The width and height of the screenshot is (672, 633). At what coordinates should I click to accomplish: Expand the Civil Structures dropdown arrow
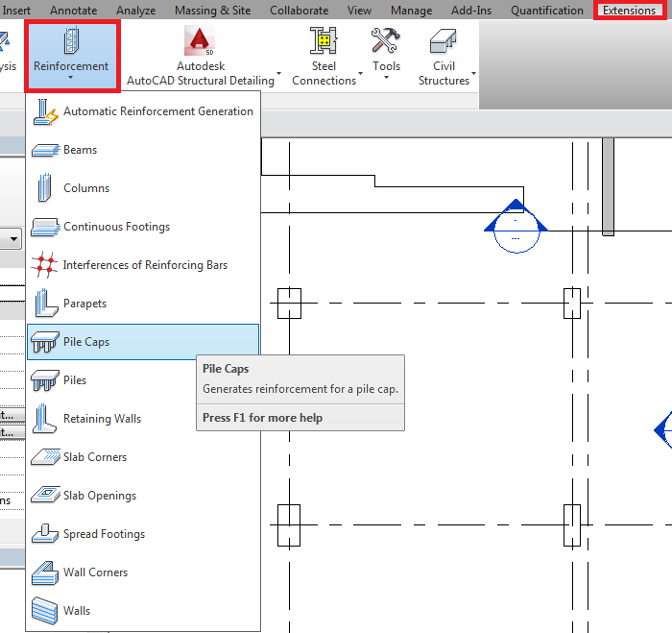[x=473, y=73]
